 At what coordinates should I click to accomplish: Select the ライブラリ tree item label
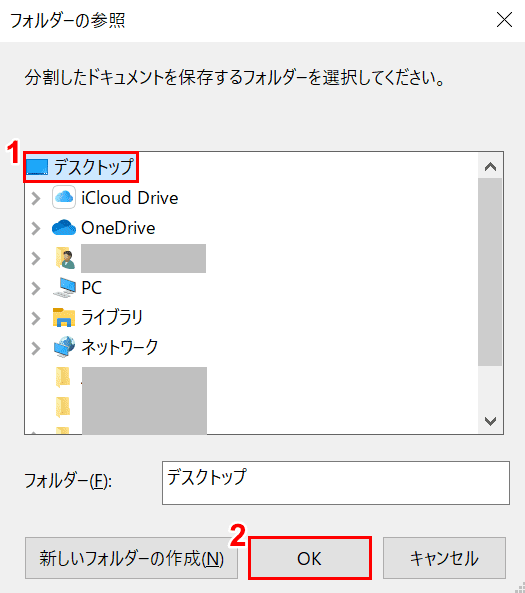112,317
